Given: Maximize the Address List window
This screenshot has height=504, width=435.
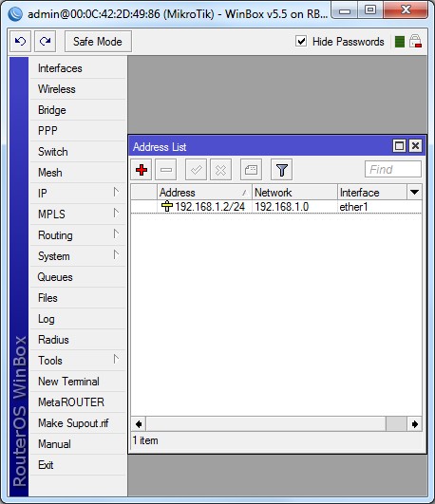Looking at the screenshot, I should (x=399, y=146).
